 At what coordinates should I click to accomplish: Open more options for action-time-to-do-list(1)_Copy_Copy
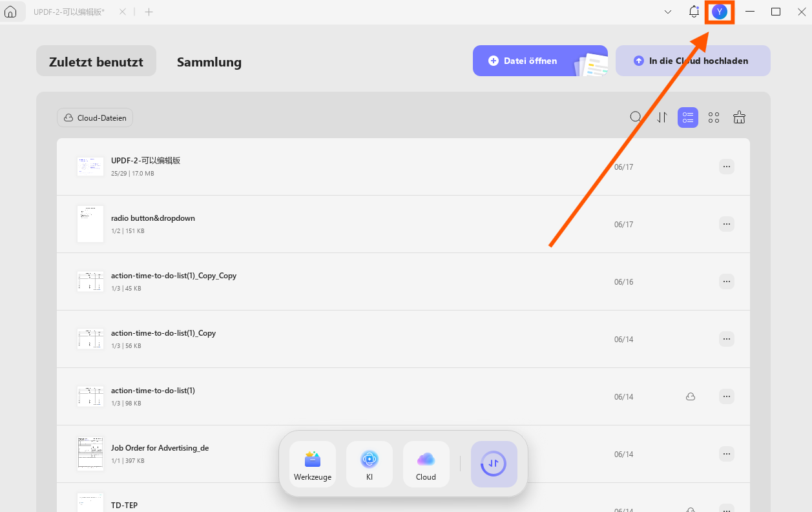(727, 282)
